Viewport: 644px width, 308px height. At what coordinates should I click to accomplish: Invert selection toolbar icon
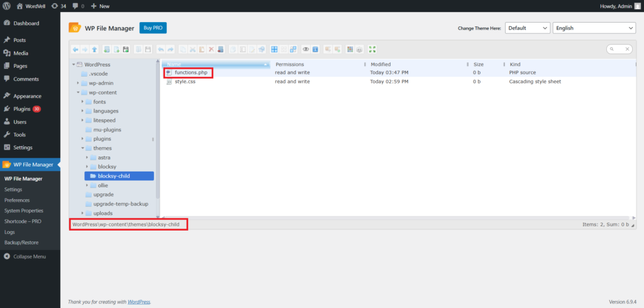pos(293,49)
